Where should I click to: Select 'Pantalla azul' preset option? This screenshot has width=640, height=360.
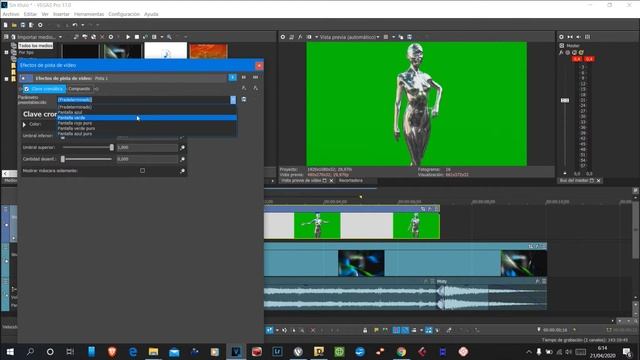(147, 112)
